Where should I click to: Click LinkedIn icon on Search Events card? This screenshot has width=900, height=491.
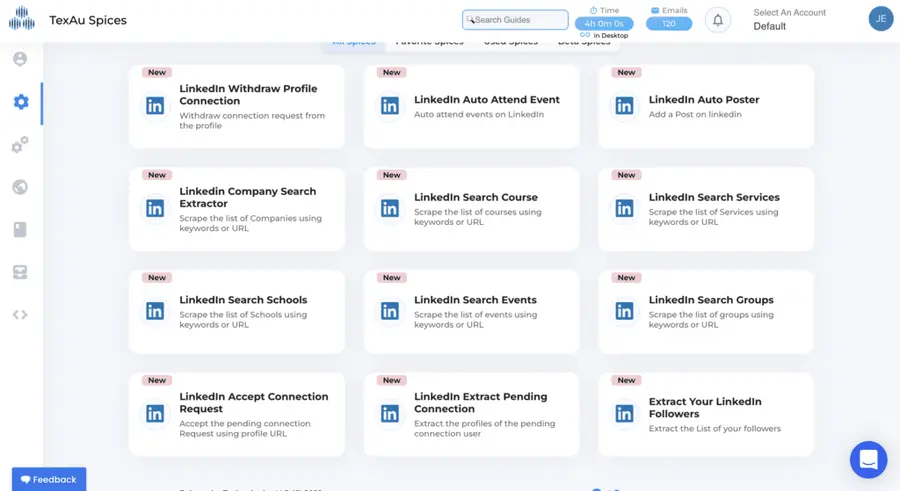click(x=390, y=311)
